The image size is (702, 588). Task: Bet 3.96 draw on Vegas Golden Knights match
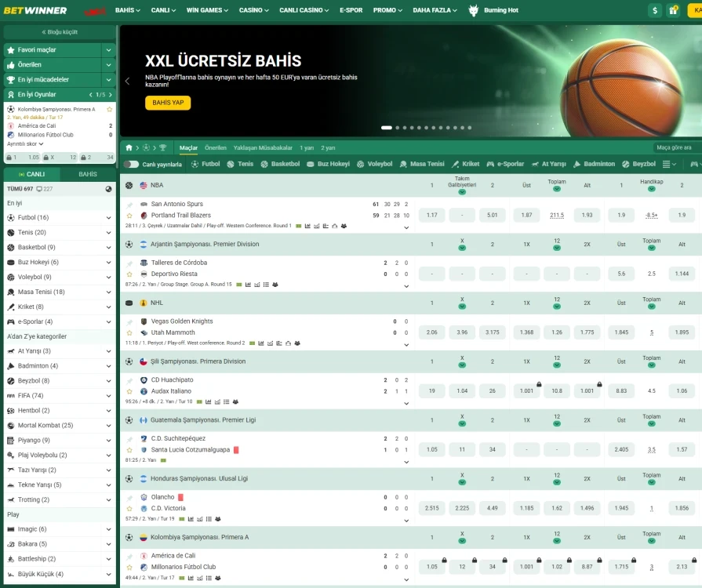coord(462,332)
